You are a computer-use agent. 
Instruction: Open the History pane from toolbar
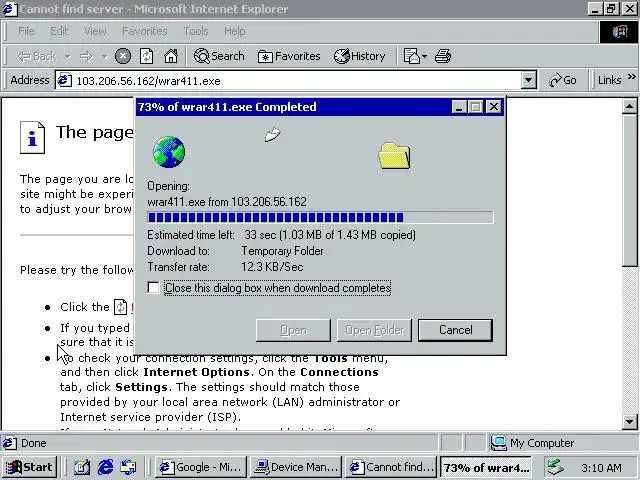[x=360, y=56]
